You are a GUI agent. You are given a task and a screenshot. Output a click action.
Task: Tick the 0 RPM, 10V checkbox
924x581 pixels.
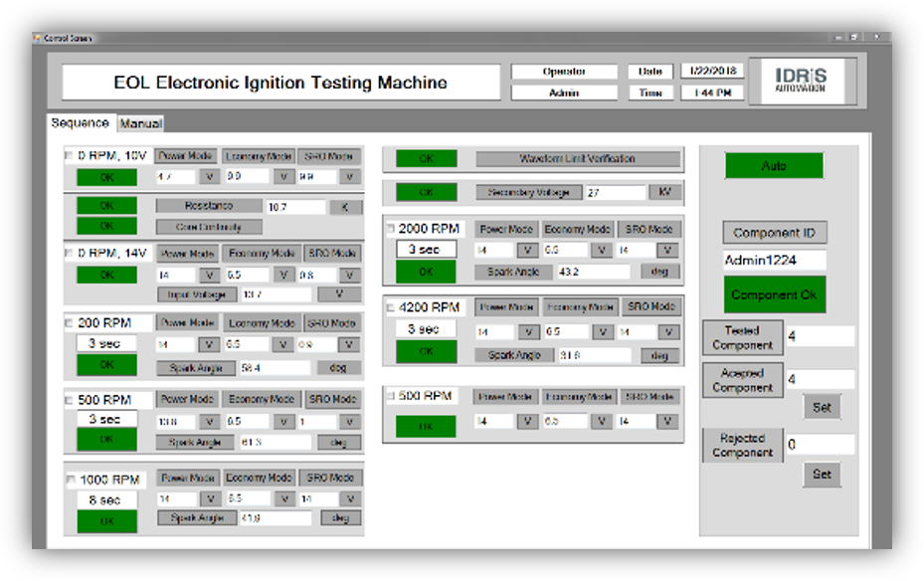69,155
